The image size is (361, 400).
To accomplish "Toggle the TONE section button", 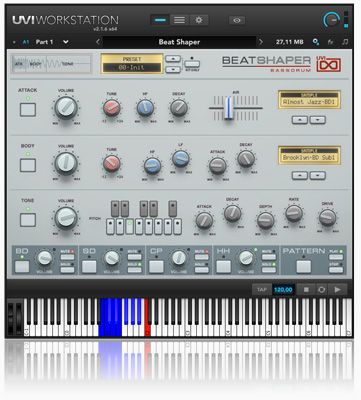I will coord(28,220).
